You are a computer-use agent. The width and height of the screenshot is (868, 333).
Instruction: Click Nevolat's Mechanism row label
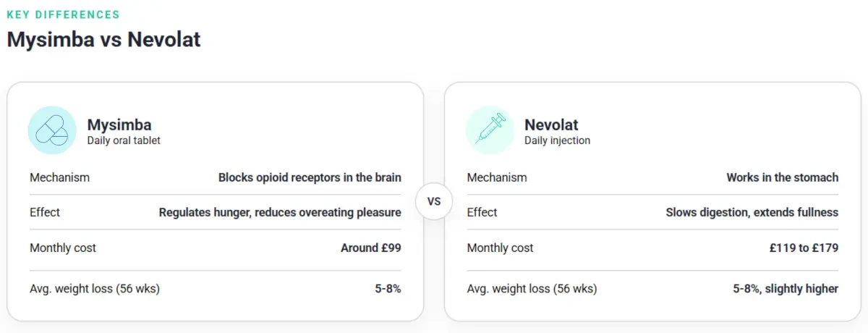tap(497, 177)
